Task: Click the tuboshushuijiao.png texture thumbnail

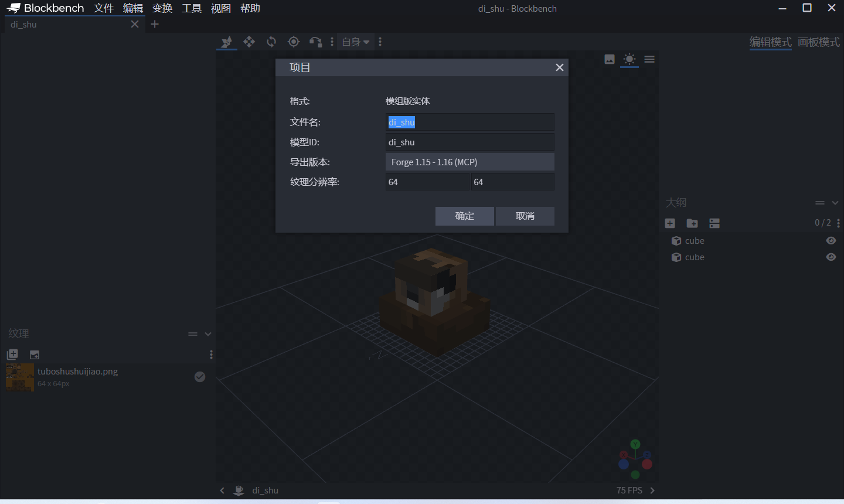Action: pos(19,376)
